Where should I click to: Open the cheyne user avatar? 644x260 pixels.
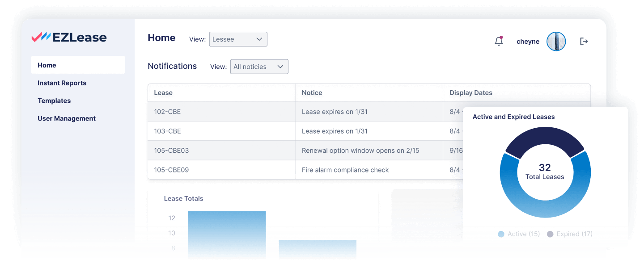pyautogui.click(x=556, y=42)
